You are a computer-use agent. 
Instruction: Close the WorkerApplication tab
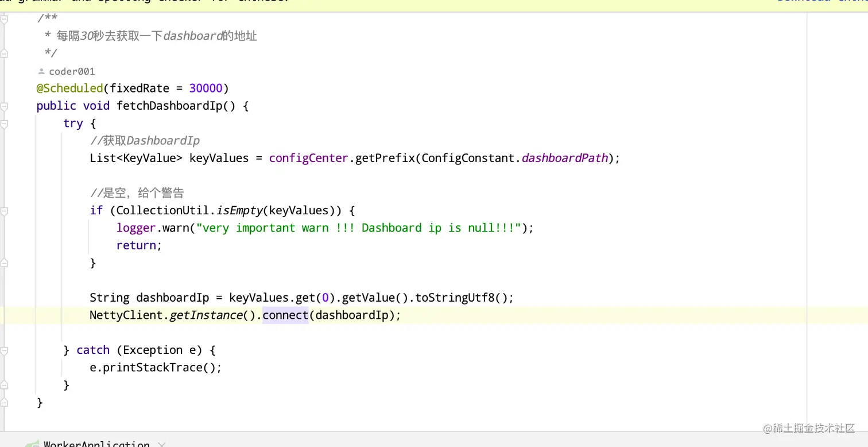point(161,444)
